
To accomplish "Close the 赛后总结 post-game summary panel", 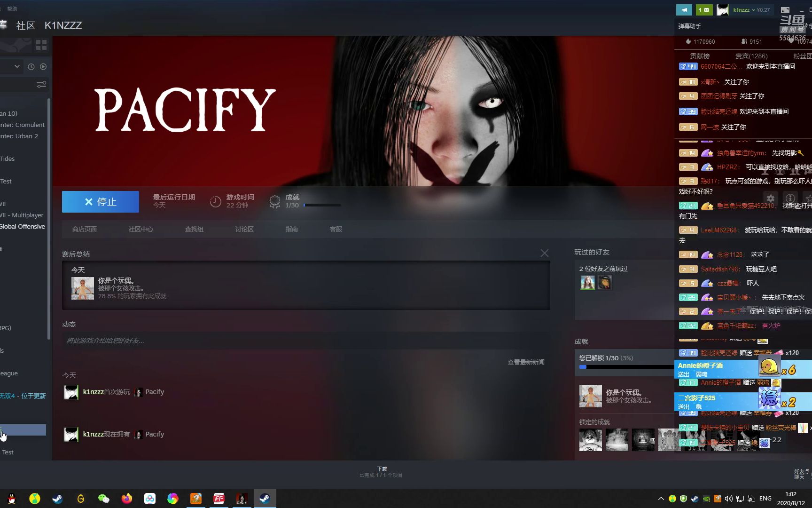I will click(x=545, y=254).
